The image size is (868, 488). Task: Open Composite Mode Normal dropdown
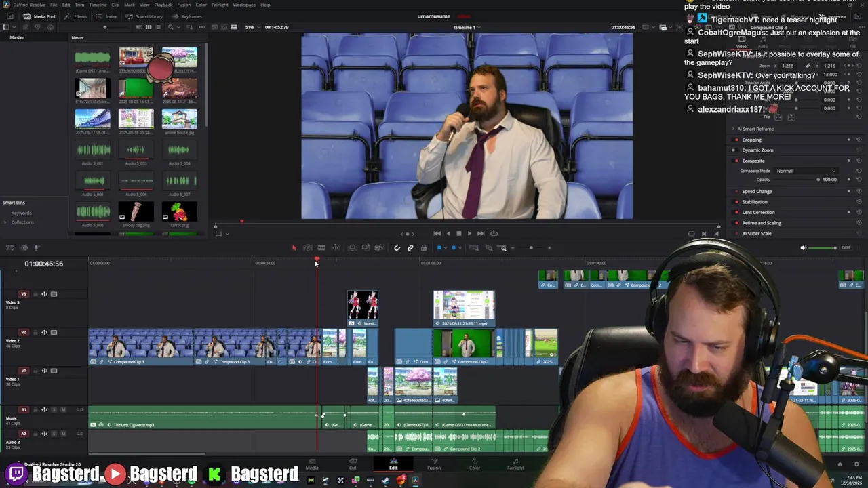[x=806, y=171]
